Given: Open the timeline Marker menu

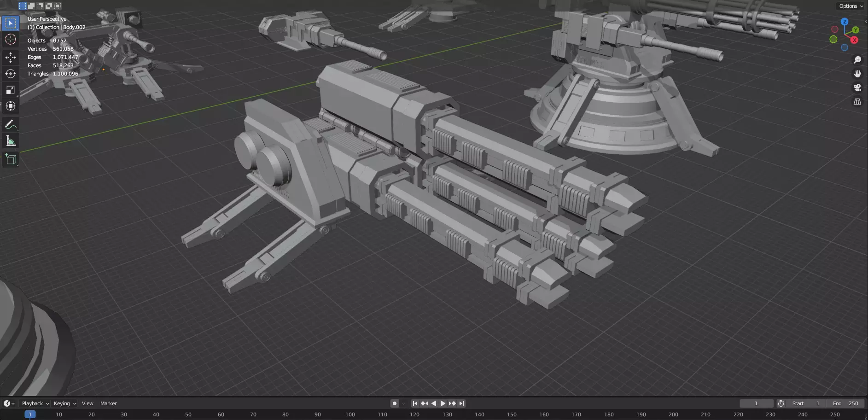Looking at the screenshot, I should (109, 403).
